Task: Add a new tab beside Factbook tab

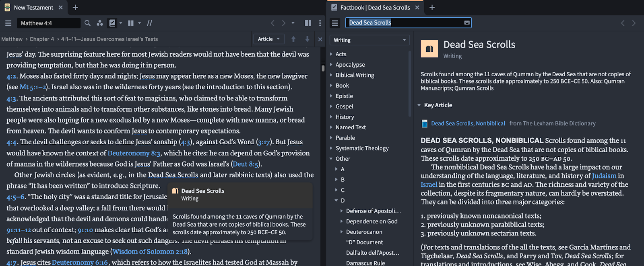Action: click(432, 8)
